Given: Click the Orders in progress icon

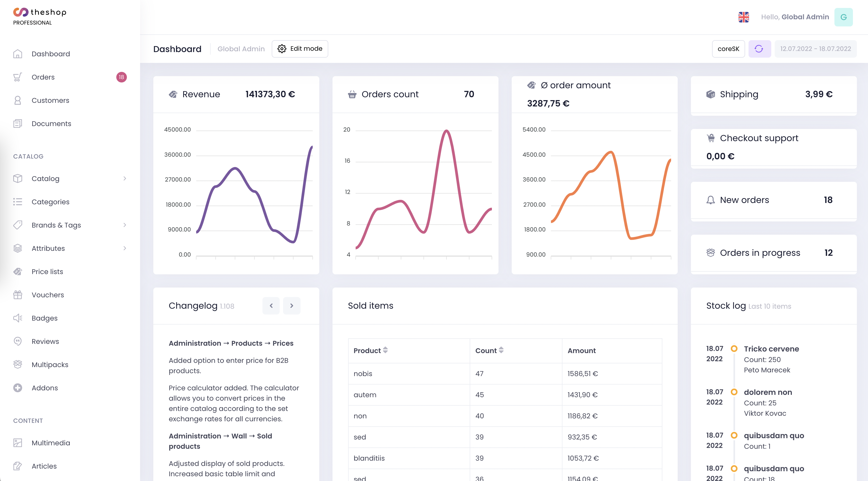Looking at the screenshot, I should pos(711,253).
